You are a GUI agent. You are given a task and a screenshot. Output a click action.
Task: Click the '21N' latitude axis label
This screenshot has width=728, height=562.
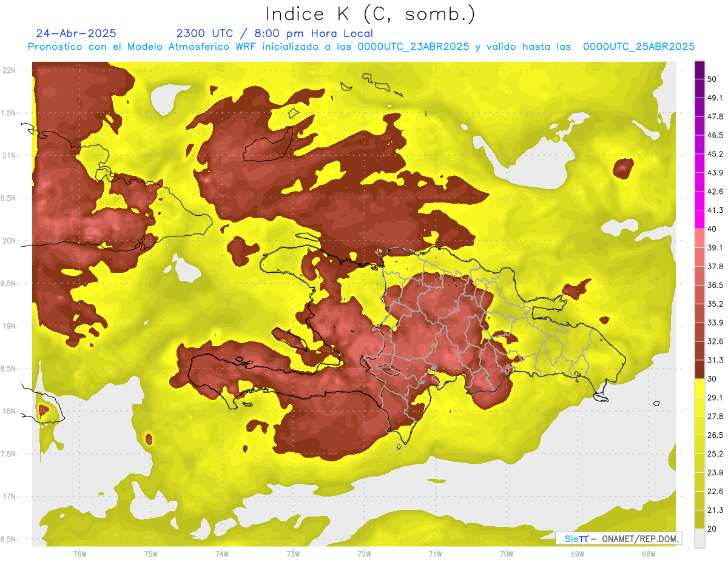(10, 155)
